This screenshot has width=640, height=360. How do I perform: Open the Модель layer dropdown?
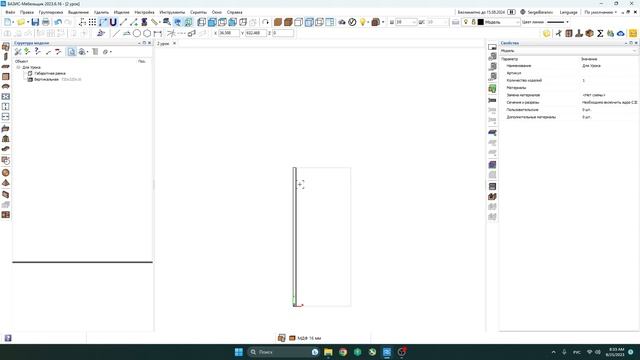[x=517, y=22]
